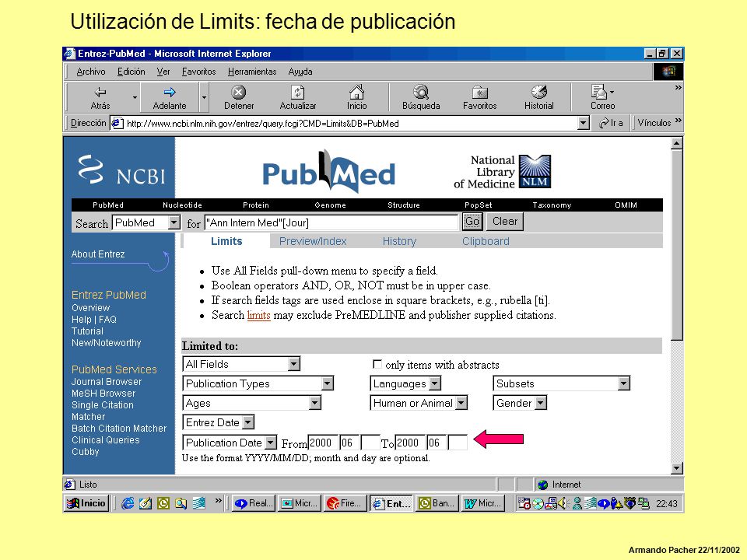
Task: Open the Búsqueda search panel icon
Action: click(x=421, y=92)
